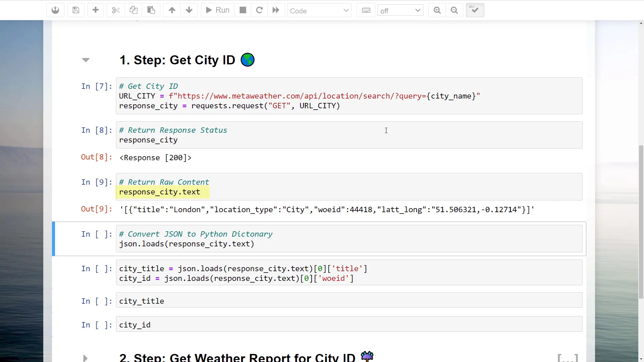Open the command palette via keyboard icon
644x362 pixels.
click(x=366, y=10)
